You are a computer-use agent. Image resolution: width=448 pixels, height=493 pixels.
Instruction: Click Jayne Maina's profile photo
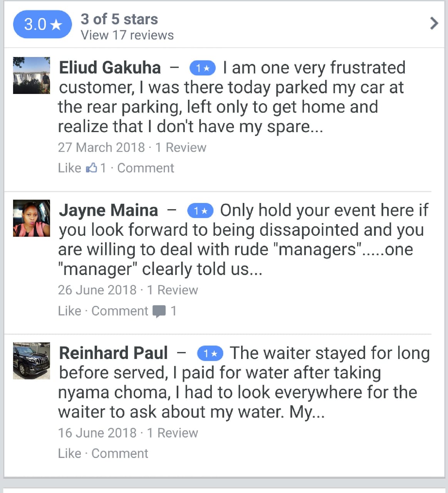pyautogui.click(x=32, y=218)
